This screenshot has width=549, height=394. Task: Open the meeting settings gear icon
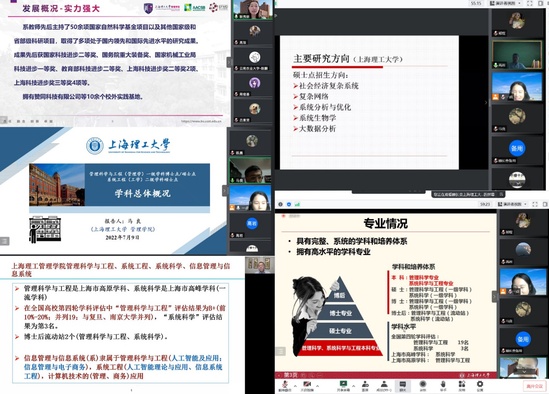coord(480,385)
